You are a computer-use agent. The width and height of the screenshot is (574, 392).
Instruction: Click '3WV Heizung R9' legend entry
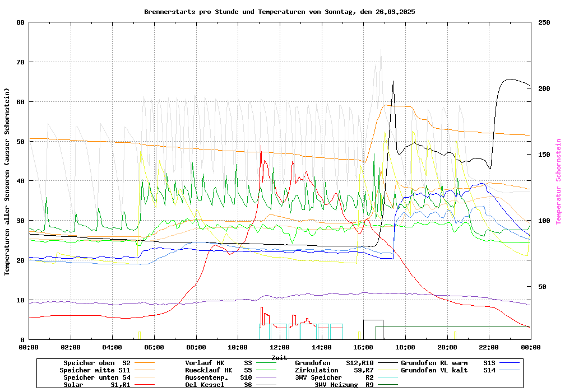(344, 385)
